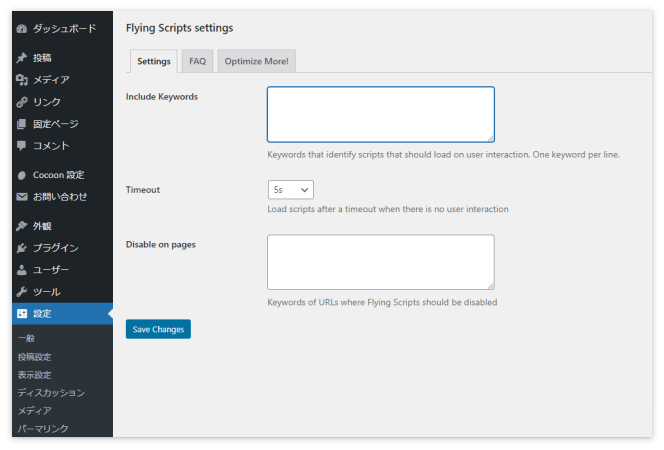
Task: Click the Save Changes button
Action: point(158,329)
